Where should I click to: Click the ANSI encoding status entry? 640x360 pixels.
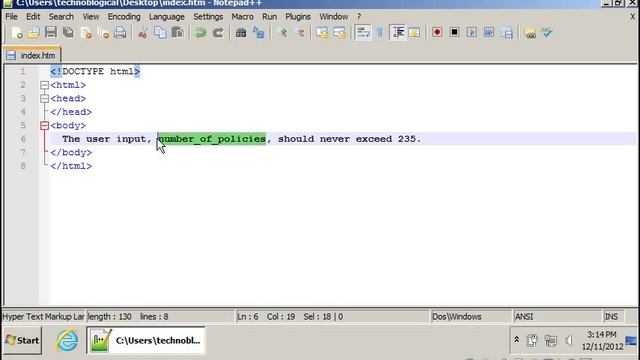click(x=524, y=317)
